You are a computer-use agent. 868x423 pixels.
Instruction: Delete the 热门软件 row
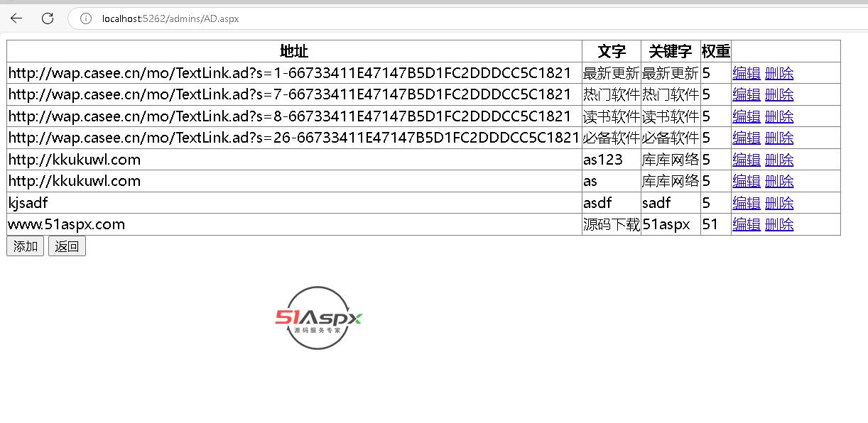tap(779, 94)
